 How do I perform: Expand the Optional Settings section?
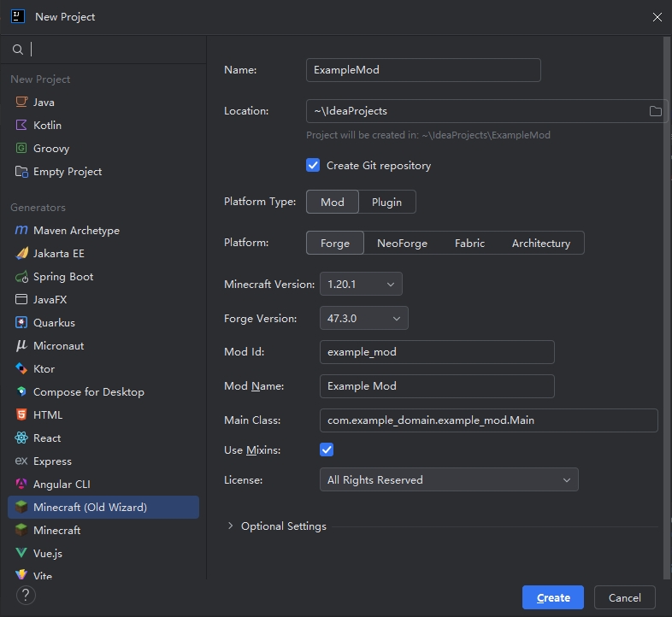tap(230, 526)
